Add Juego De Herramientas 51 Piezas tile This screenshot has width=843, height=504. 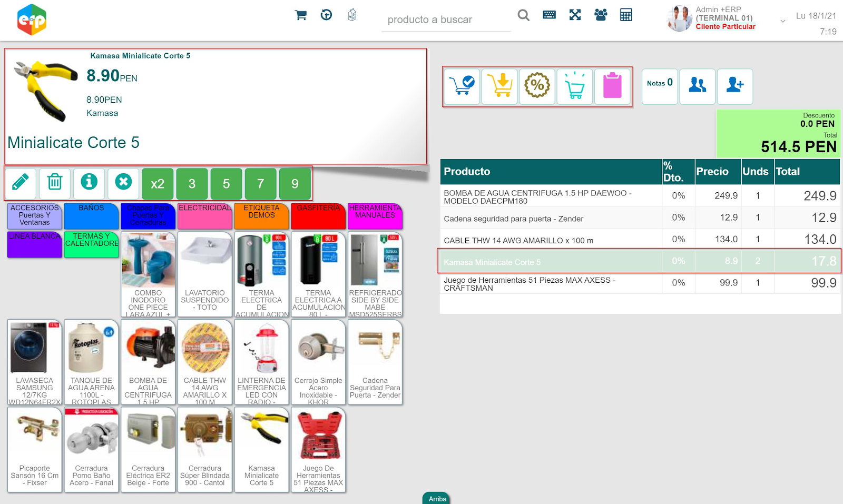tap(318, 450)
